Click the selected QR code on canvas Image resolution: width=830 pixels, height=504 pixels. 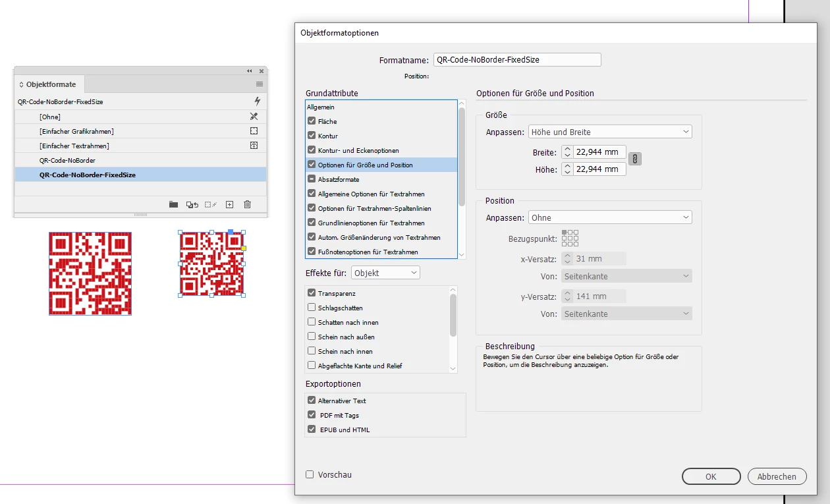tap(211, 263)
